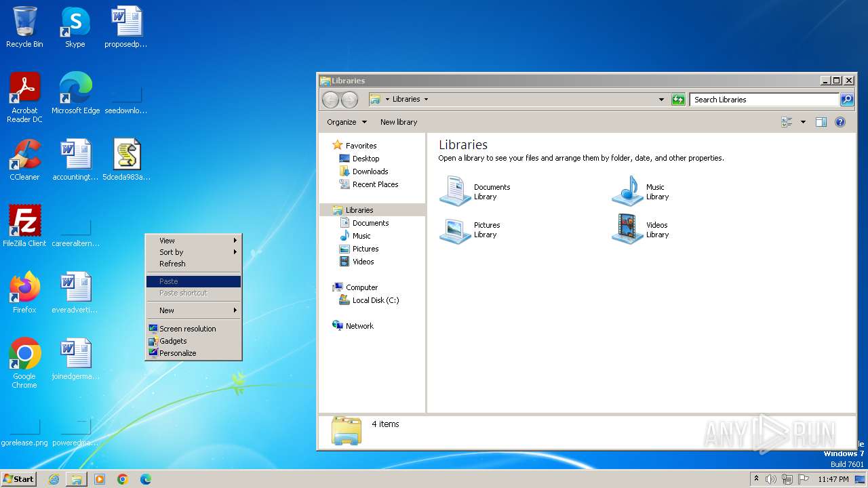Choose Screen resolution from context menu
Image resolution: width=868 pixels, height=488 pixels.
click(x=193, y=329)
